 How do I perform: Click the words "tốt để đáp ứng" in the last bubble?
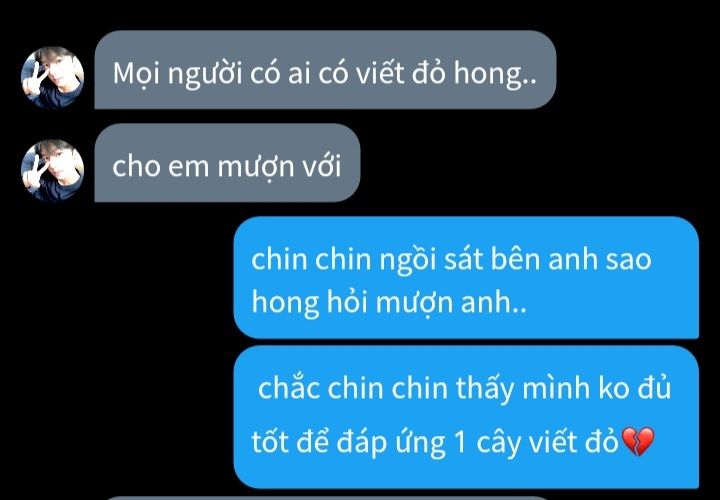click(349, 443)
